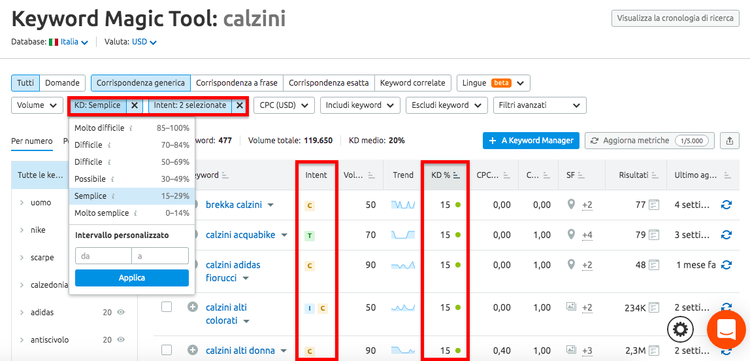Remove the KD: Semplice filter
The height and width of the screenshot is (361, 750).
[134, 105]
